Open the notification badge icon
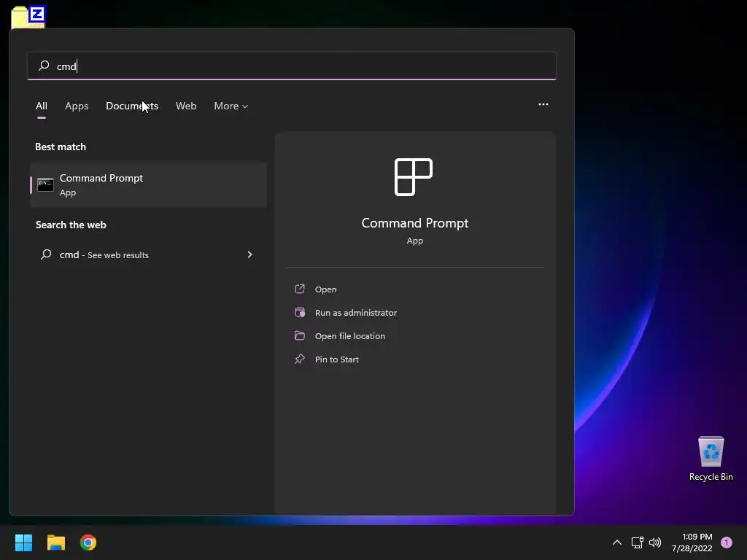 tap(727, 542)
